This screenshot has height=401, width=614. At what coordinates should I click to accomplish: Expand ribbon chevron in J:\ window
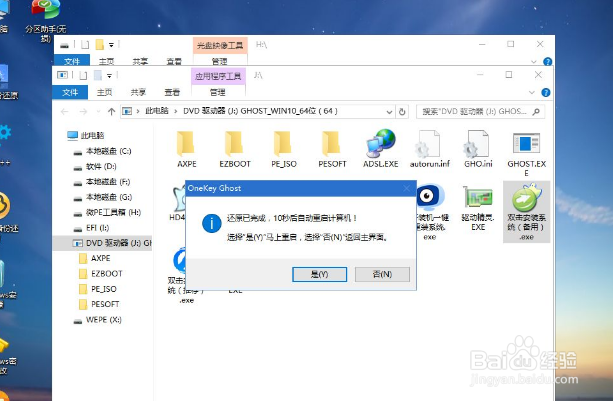point(532,92)
